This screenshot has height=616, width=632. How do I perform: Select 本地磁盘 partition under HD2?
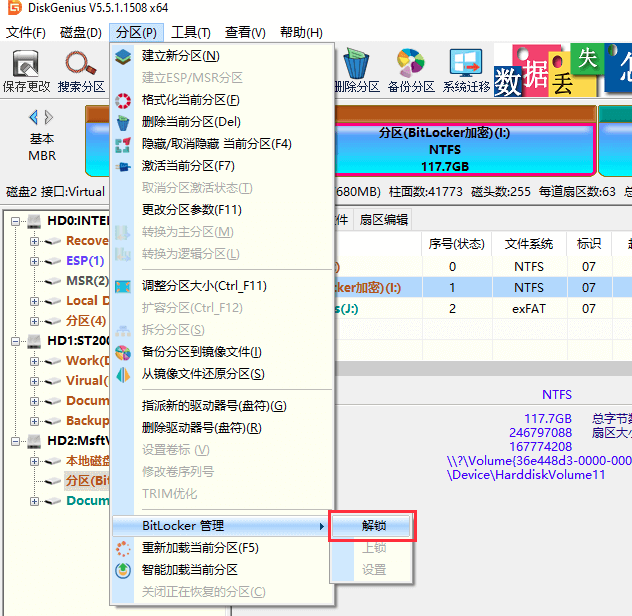click(87, 461)
